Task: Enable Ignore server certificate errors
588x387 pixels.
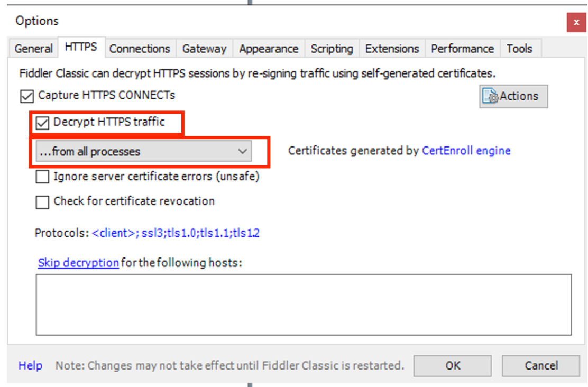Action: click(42, 176)
